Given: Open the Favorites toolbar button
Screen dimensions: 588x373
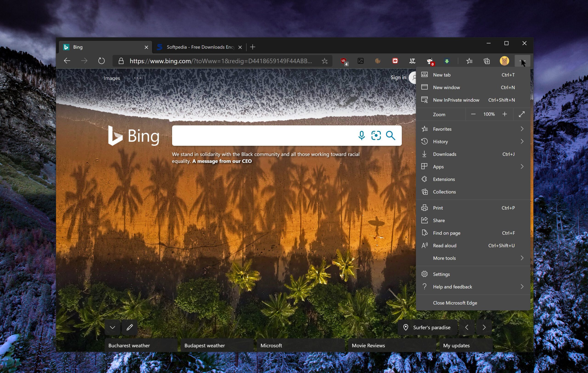Looking at the screenshot, I should tap(469, 61).
